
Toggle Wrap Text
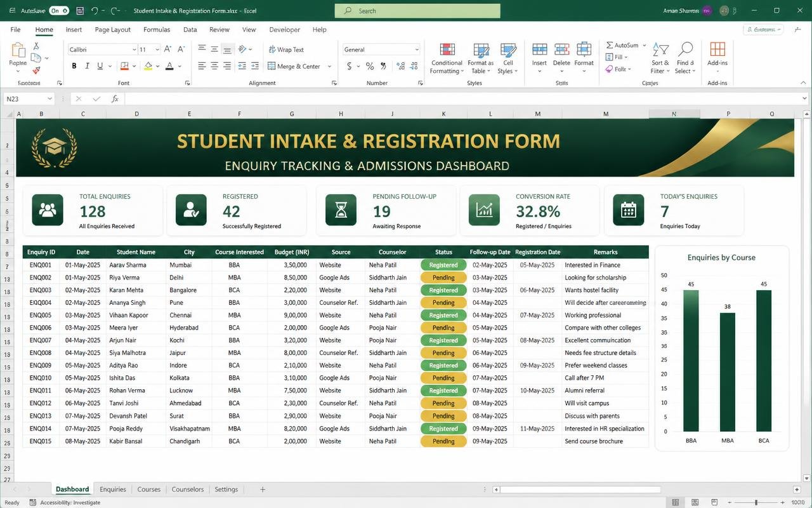(x=286, y=50)
